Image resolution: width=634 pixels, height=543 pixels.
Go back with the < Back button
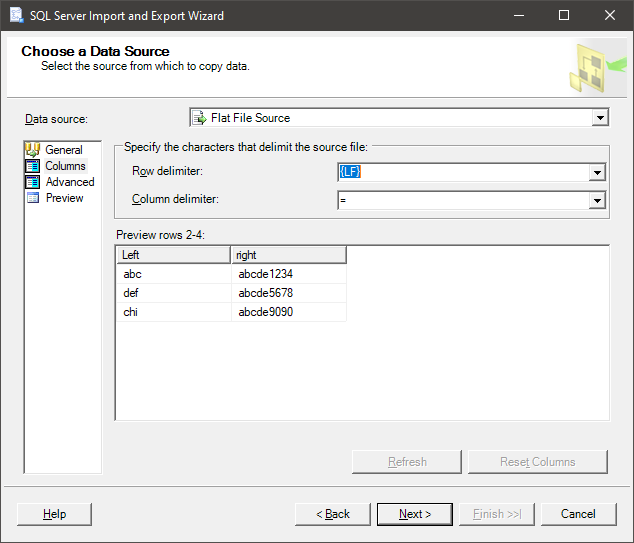(333, 514)
